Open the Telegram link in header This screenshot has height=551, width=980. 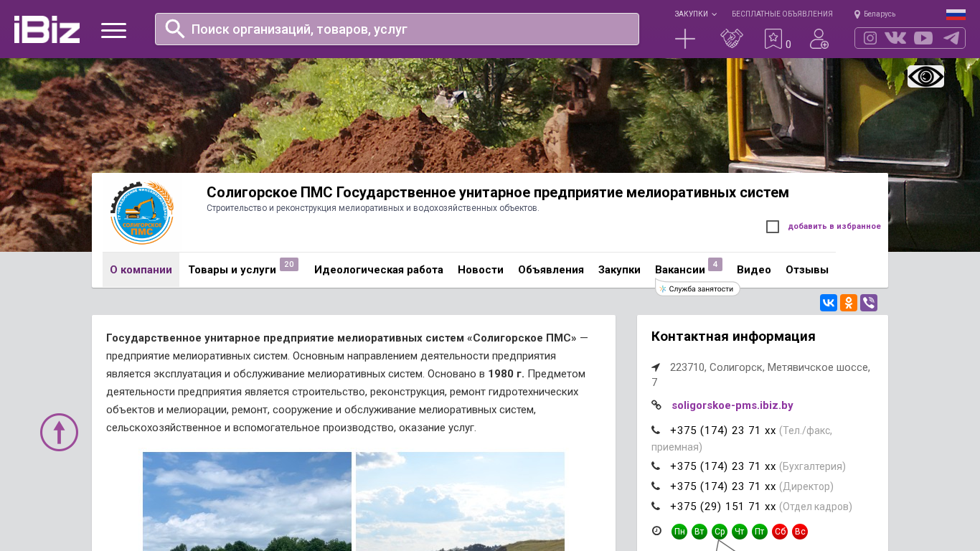[x=951, y=38]
